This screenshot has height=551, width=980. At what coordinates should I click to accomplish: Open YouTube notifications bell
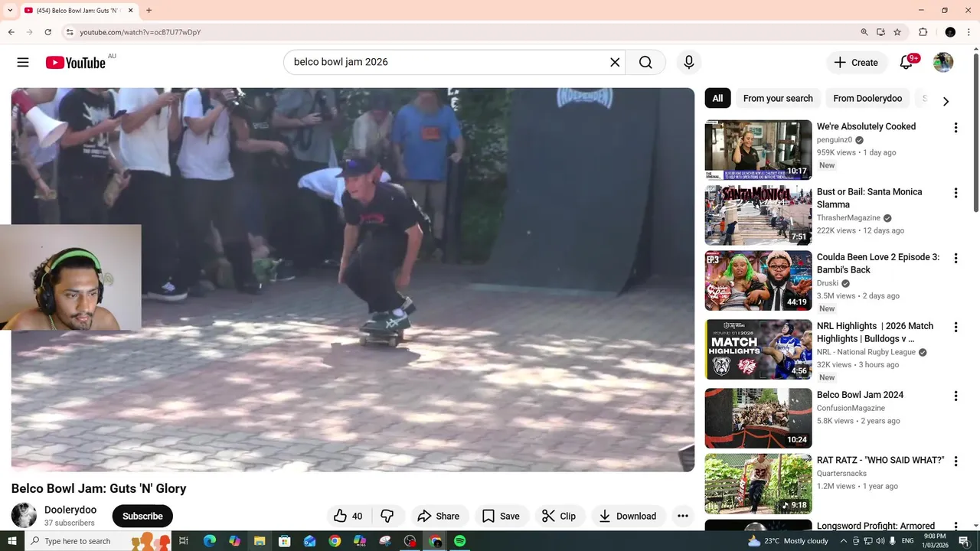(x=906, y=63)
